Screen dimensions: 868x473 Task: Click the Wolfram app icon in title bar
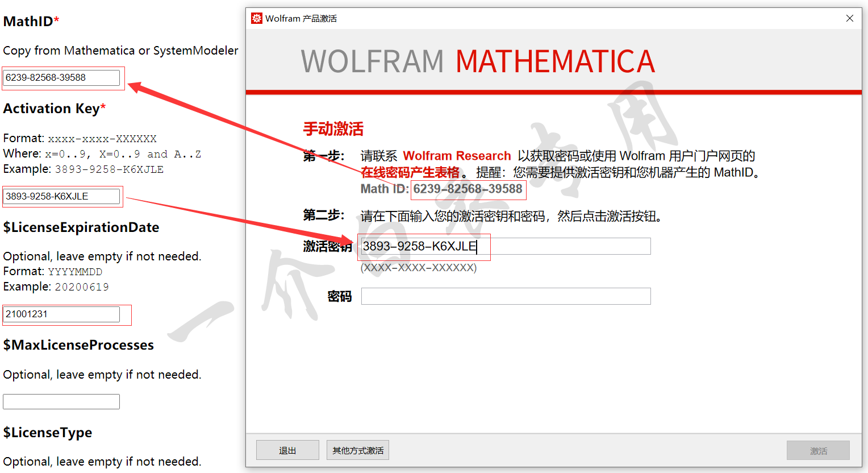[257, 18]
